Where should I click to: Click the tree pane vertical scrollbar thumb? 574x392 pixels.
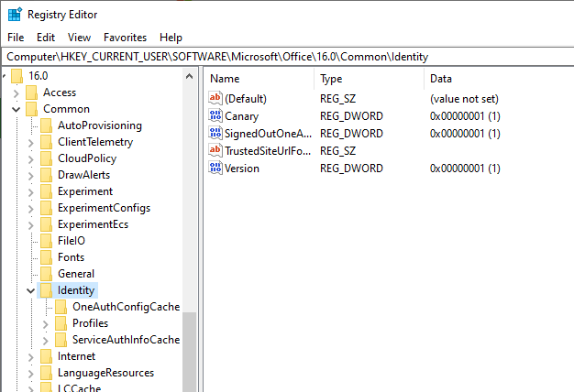click(x=189, y=352)
